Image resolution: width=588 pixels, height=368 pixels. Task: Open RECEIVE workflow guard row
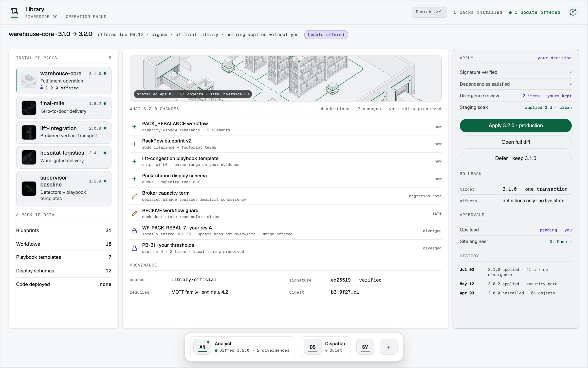(285, 213)
